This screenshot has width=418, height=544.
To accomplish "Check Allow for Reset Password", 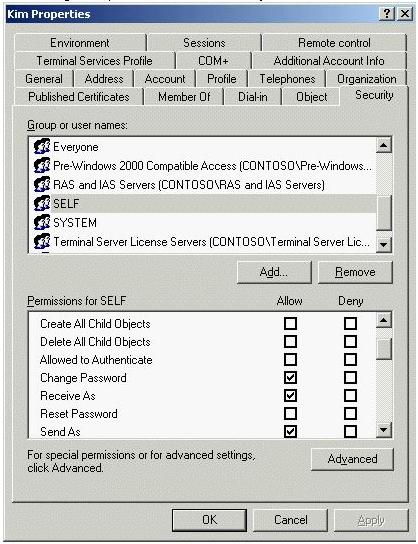I will point(290,414).
